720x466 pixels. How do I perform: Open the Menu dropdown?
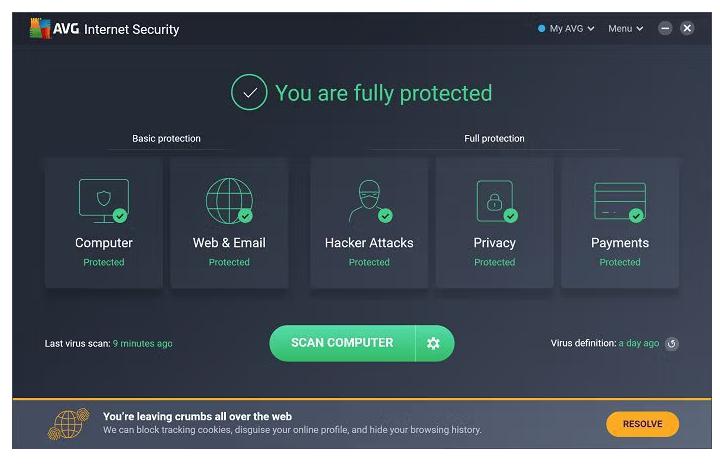[625, 29]
